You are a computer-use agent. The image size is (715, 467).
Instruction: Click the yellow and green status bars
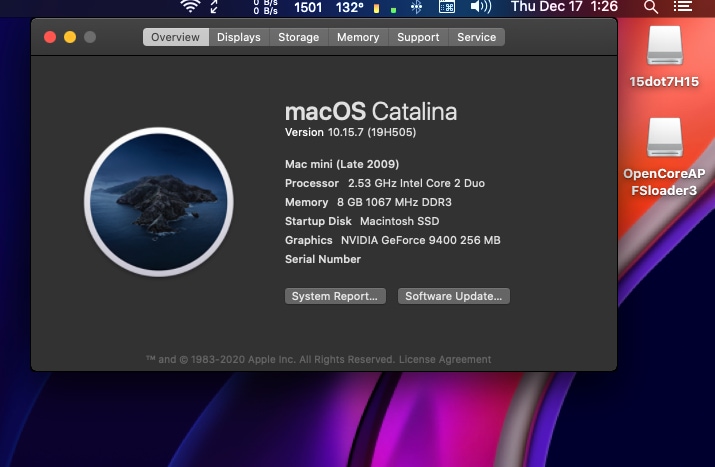click(384, 9)
